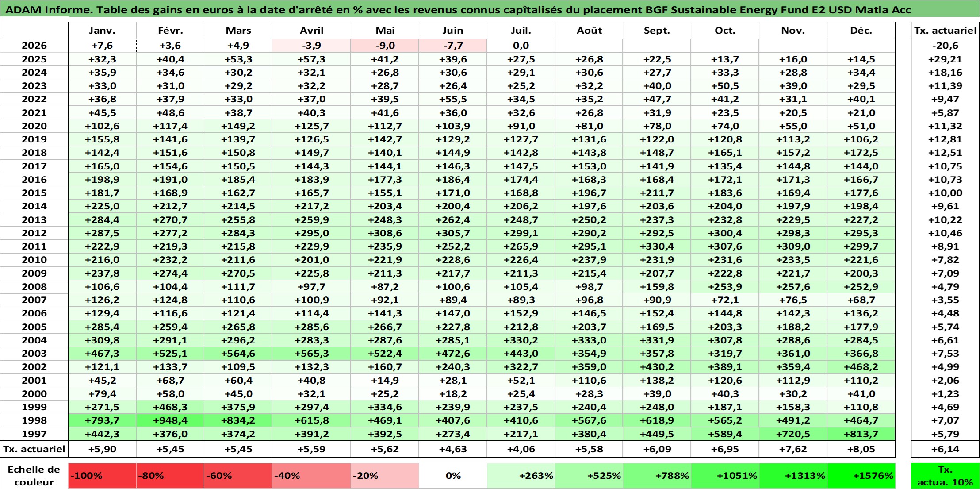This screenshot has height=489, width=980.
Task: Select the +274,4 cell for February 2009
Action: (170, 273)
